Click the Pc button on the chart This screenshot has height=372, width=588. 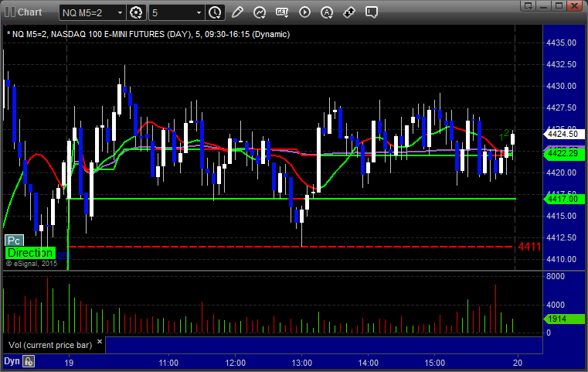coord(14,241)
